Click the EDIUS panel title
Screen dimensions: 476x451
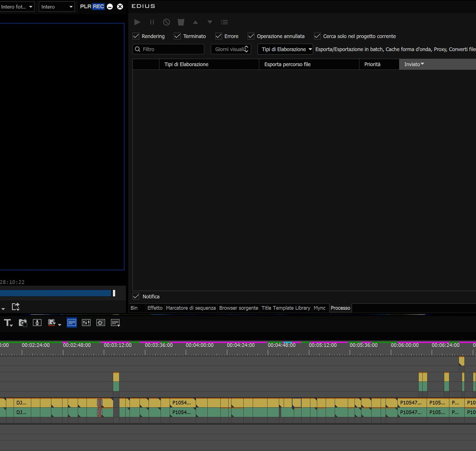143,6
